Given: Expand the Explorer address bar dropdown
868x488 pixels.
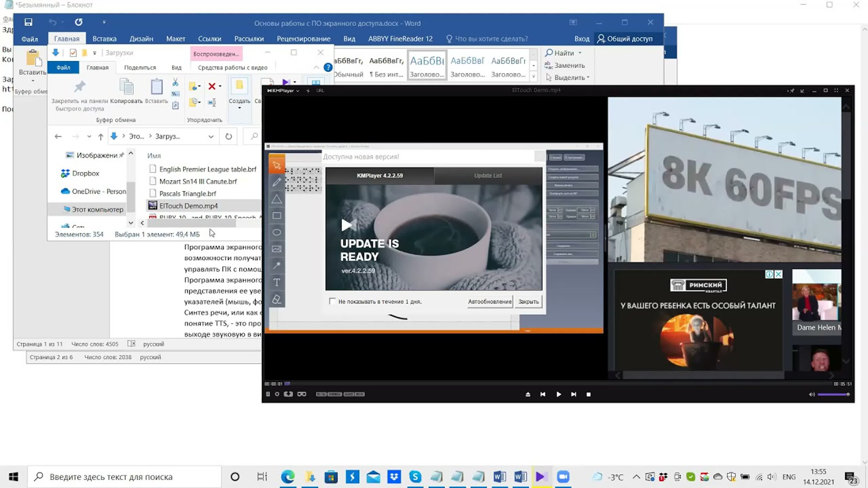Looking at the screenshot, I should 211,136.
